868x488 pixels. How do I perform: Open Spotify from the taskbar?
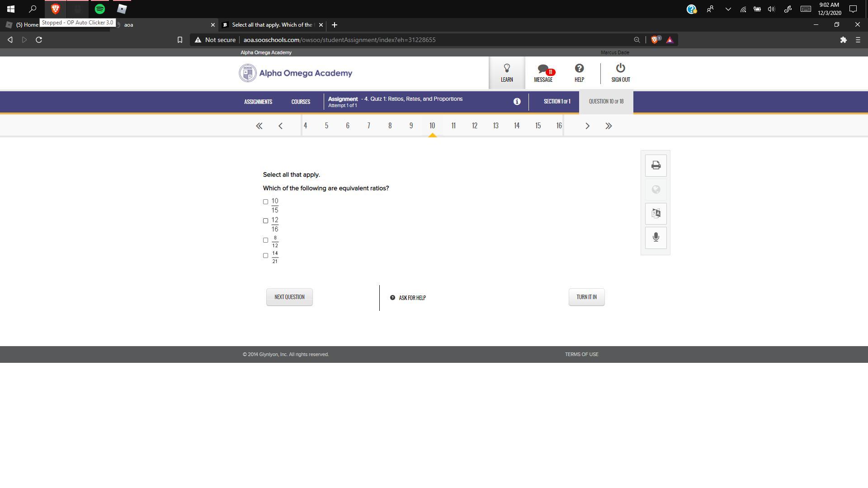100,9
